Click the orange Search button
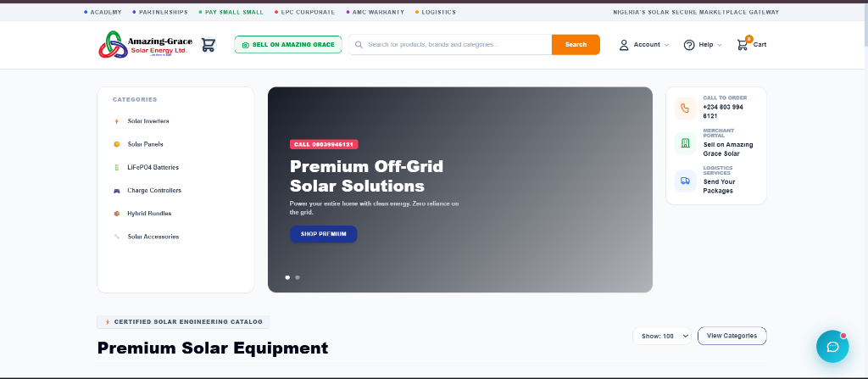Image resolution: width=868 pixels, height=379 pixels. pyautogui.click(x=576, y=44)
